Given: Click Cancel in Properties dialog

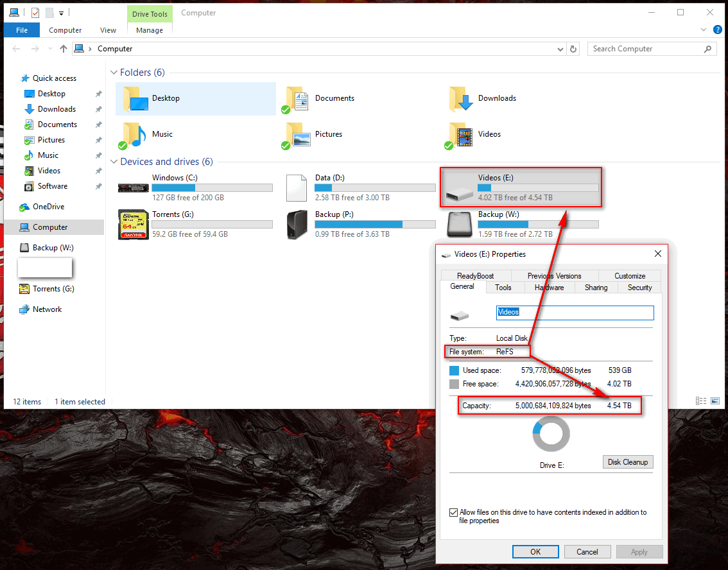Looking at the screenshot, I should [587, 552].
